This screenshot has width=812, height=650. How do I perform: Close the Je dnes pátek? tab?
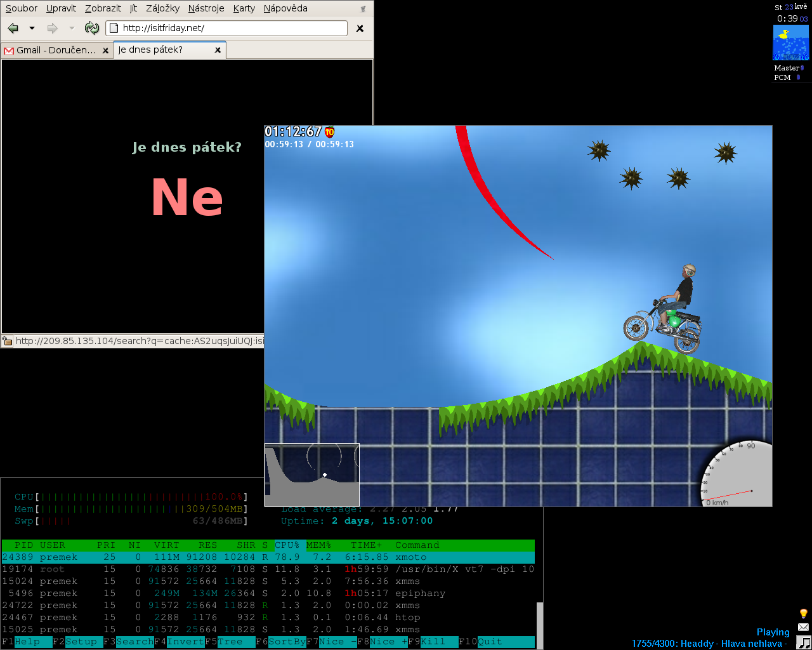coord(218,50)
